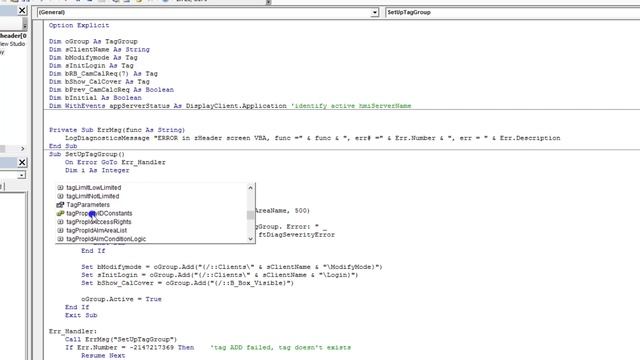Click the constant icon beside tagLimitLowLimited
Screen dimensions: 640x360
pos(60,188)
